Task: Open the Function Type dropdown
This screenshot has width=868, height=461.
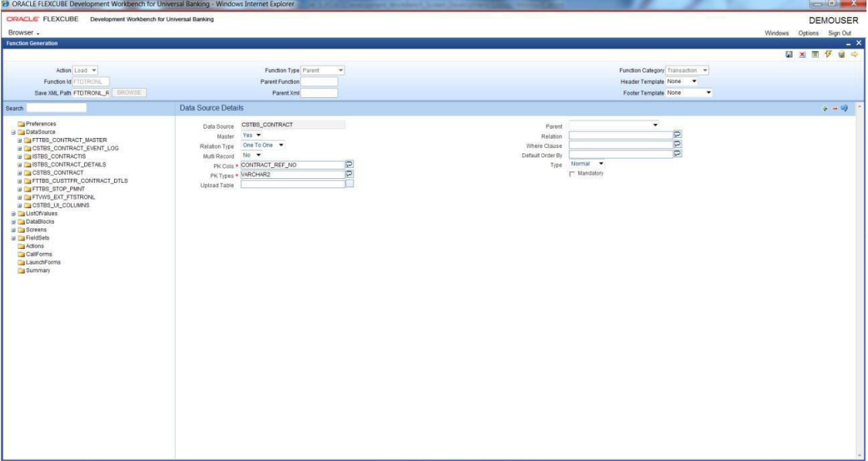Action: tap(323, 70)
